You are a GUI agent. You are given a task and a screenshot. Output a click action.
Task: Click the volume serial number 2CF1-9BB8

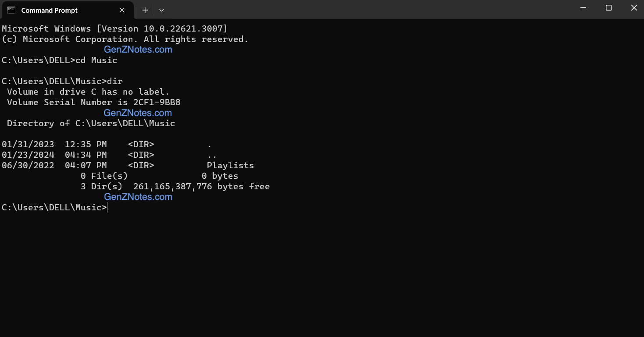pyautogui.click(x=157, y=102)
